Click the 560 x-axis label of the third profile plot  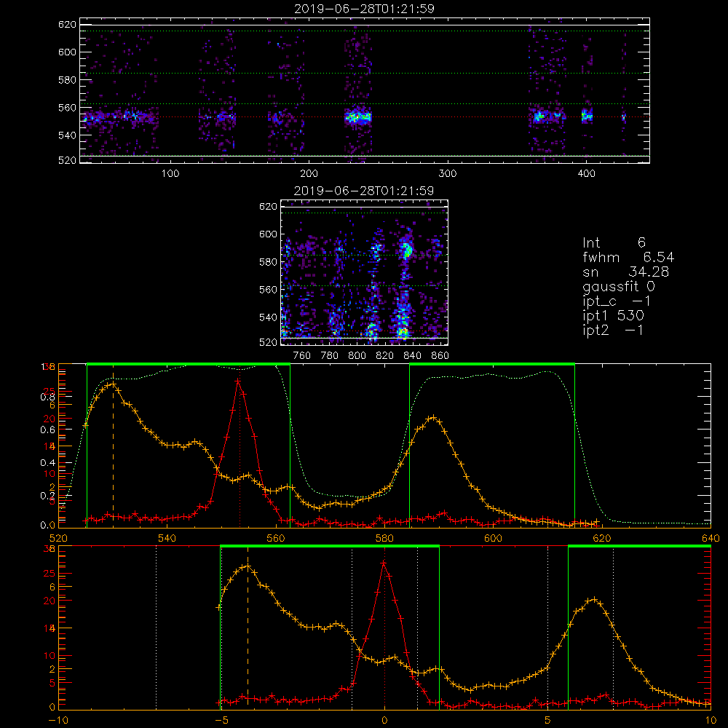point(276,539)
